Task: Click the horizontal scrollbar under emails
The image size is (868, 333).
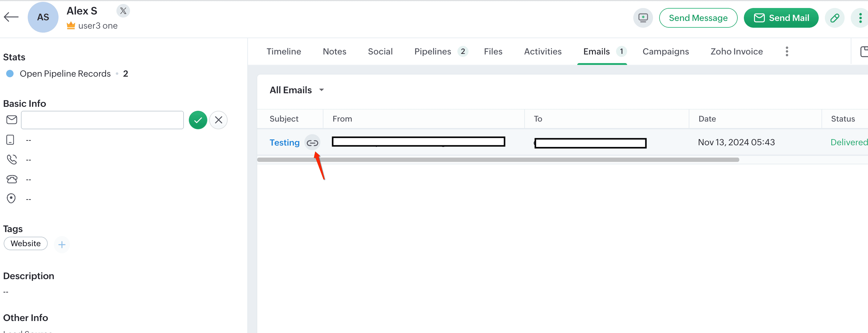Action: (498, 160)
